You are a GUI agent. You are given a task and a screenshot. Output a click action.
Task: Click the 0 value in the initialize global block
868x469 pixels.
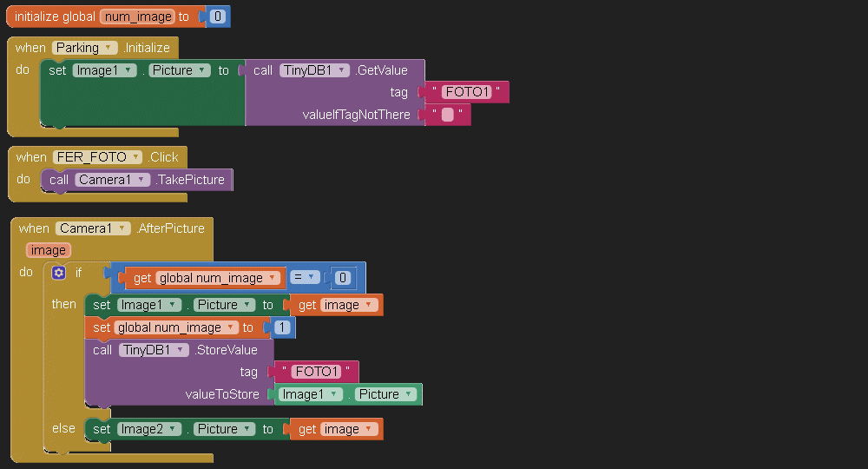(218, 17)
